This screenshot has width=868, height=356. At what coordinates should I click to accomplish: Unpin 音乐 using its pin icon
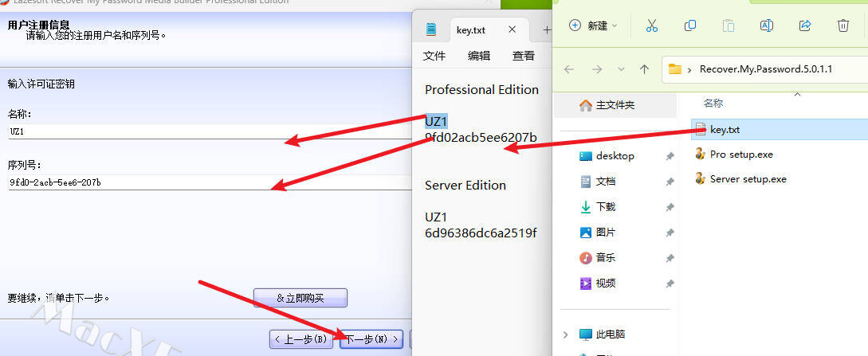click(670, 258)
